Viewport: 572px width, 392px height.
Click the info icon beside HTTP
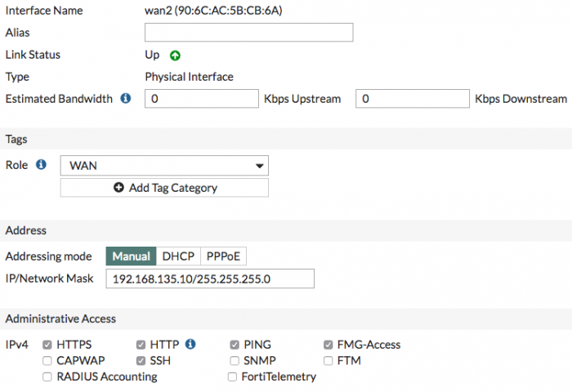click(190, 345)
